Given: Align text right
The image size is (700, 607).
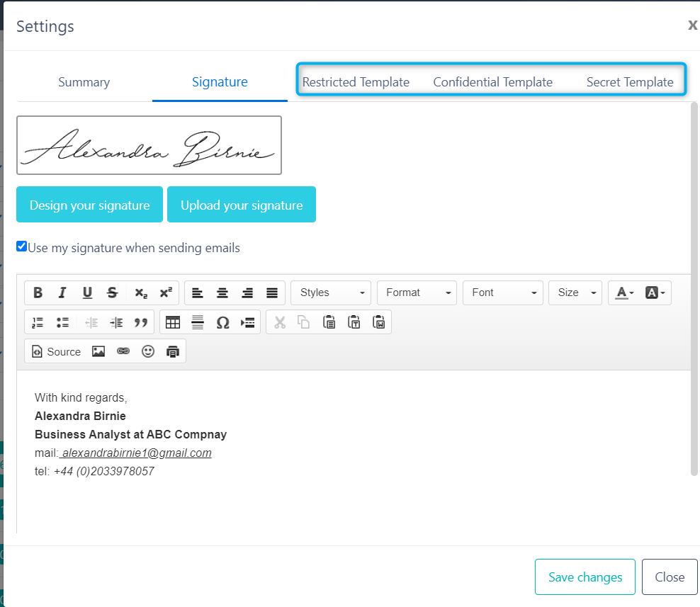Looking at the screenshot, I should pos(247,293).
